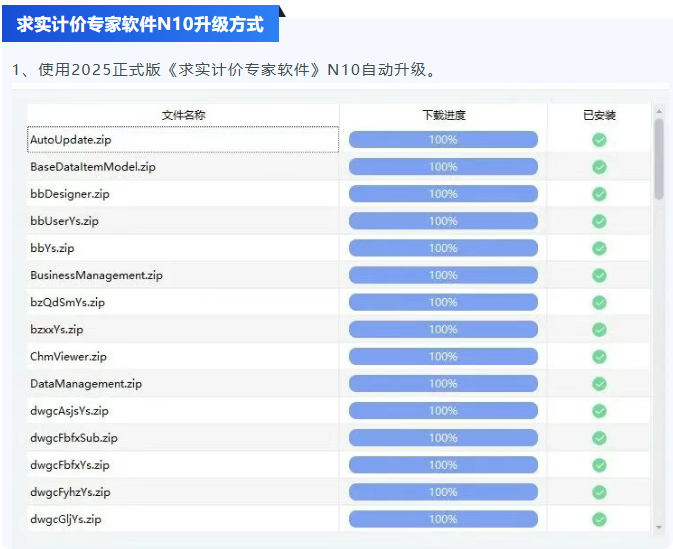Click installed checkmark for bbUserYs.zip
673x549 pixels.
[599, 221]
